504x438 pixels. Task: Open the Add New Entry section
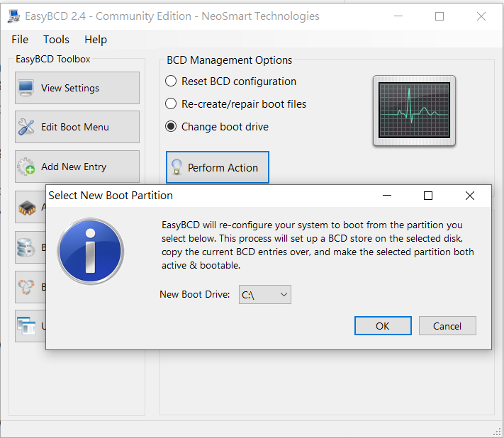(77, 167)
